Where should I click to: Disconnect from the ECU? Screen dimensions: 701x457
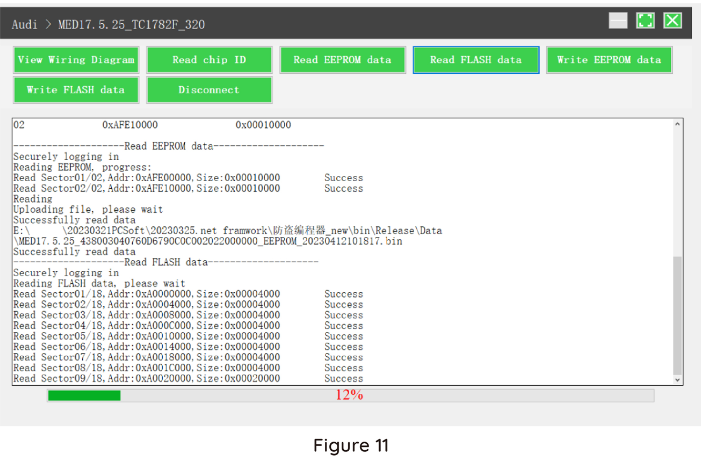coord(209,90)
